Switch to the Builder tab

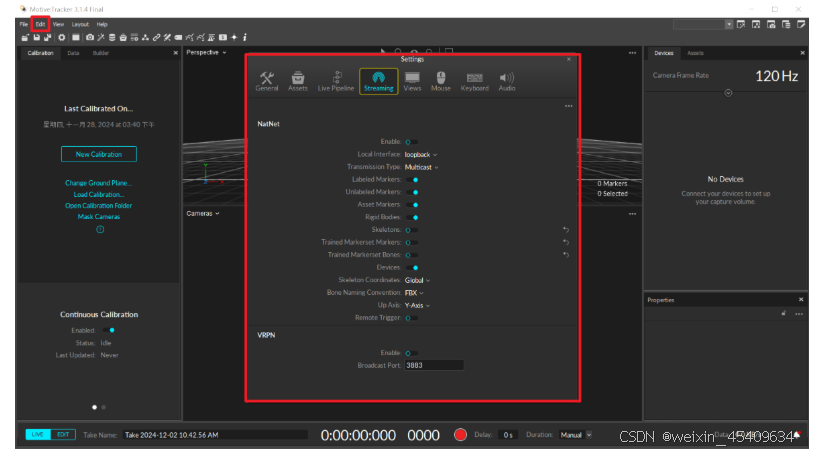[101, 53]
